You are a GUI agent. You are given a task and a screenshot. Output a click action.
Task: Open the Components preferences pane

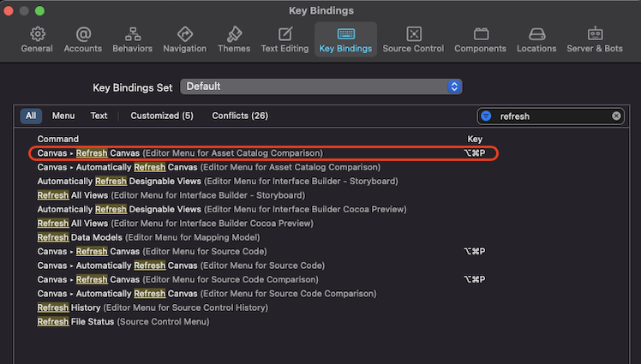481,39
